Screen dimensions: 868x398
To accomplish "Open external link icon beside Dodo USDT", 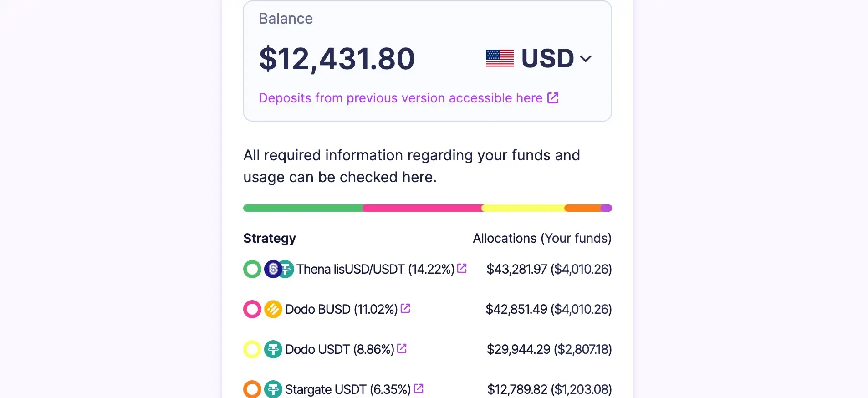I will point(402,348).
